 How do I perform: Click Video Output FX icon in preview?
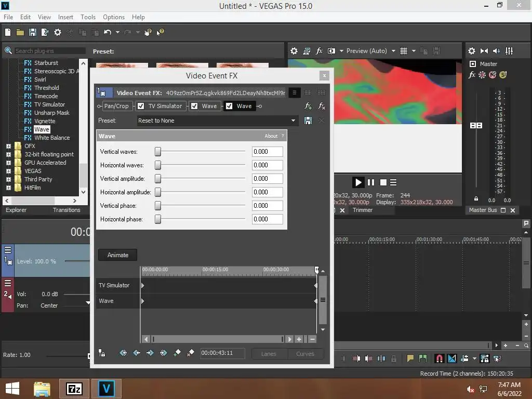click(x=319, y=51)
